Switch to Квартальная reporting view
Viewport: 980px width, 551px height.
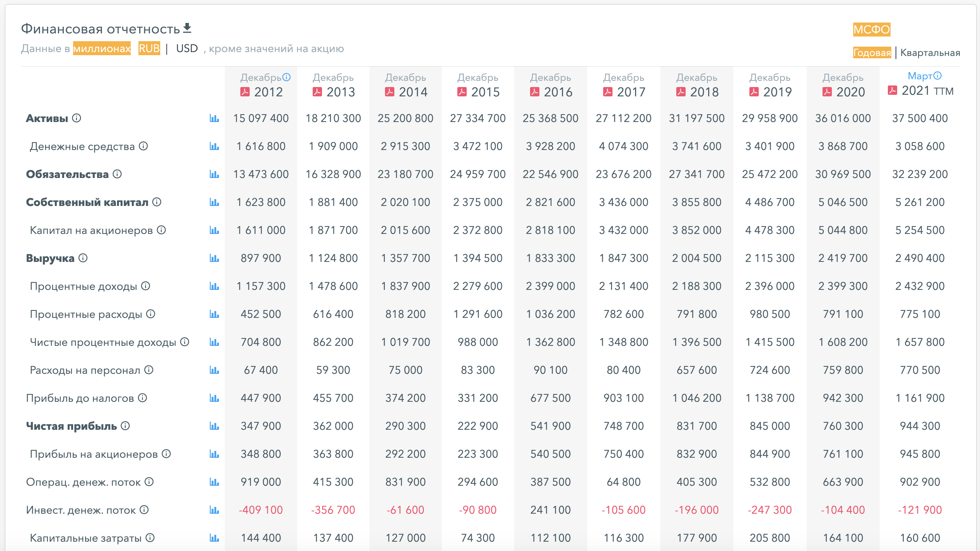930,52
